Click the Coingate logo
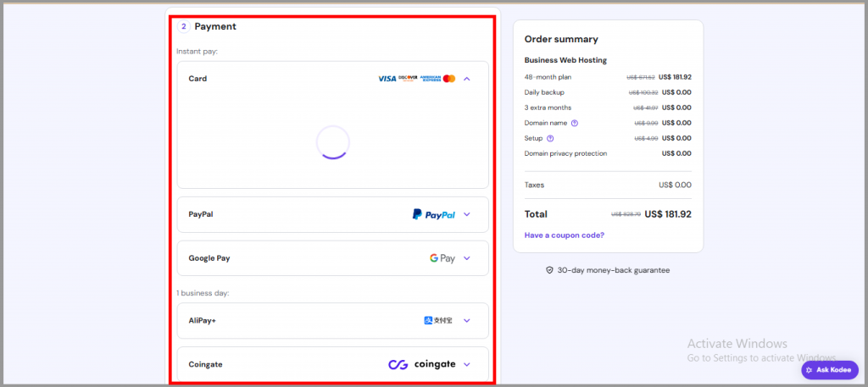This screenshot has width=868, height=387. (422, 364)
